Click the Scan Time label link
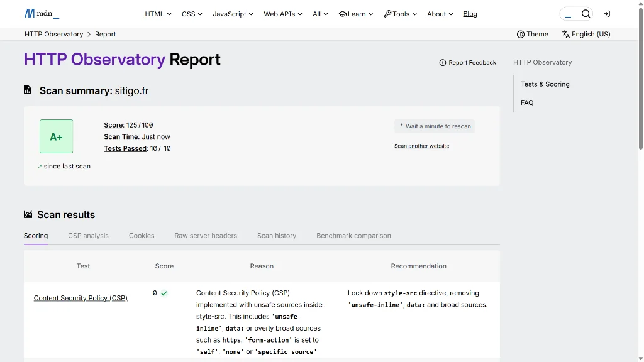 (x=121, y=136)
